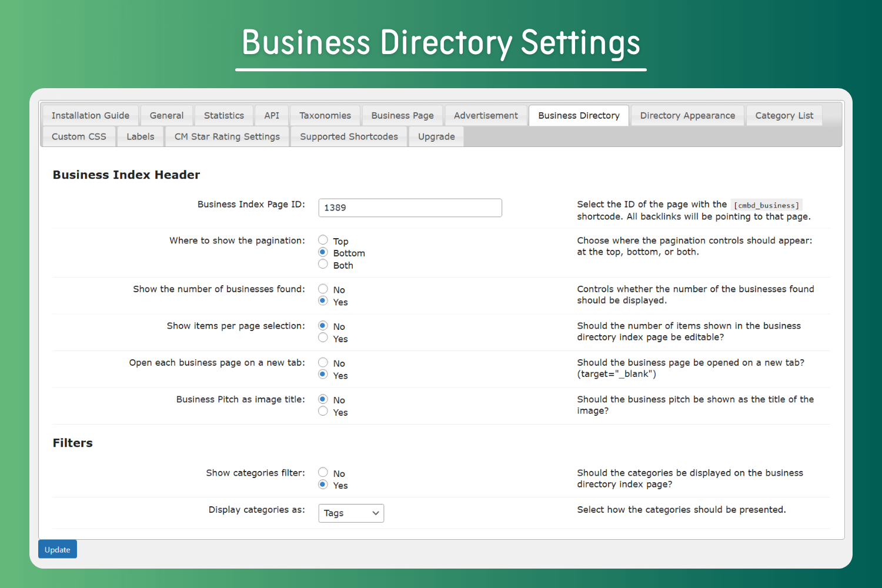882x588 pixels.
Task: Select Both for pagination position
Action: 323,265
